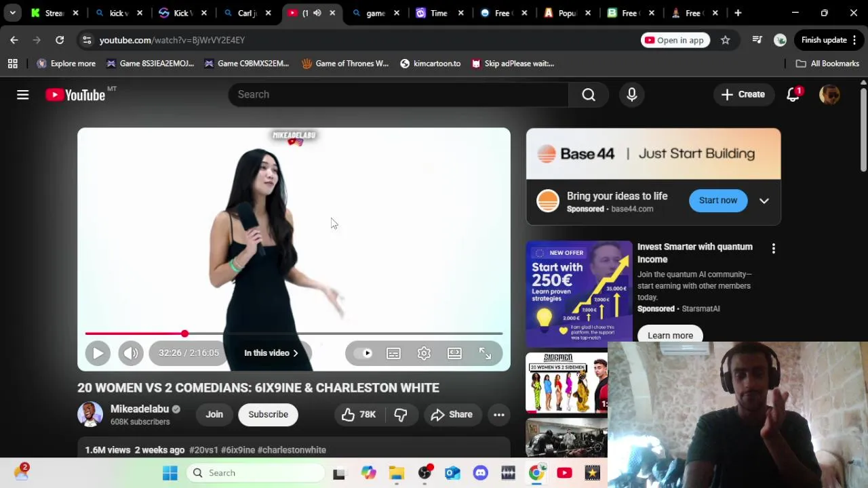
Task: Open the Sidemen 20 Women recommended thumbnail
Action: tap(567, 383)
